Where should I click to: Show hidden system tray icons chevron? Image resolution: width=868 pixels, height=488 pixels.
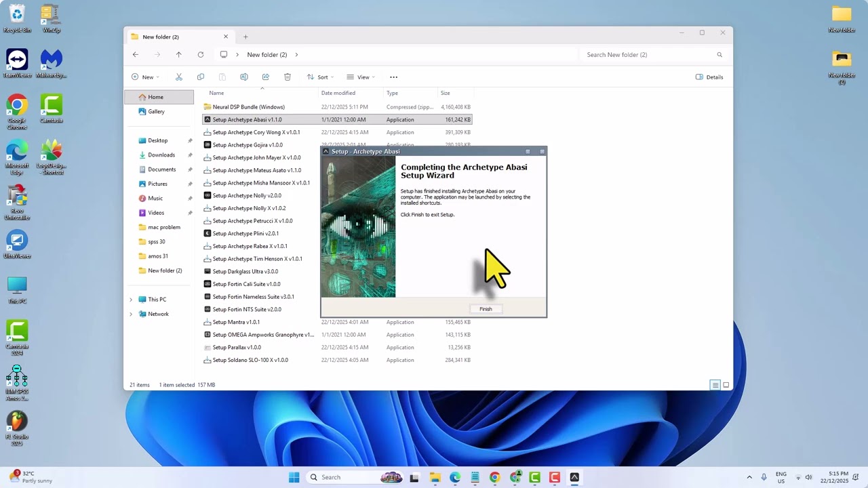[749, 477]
